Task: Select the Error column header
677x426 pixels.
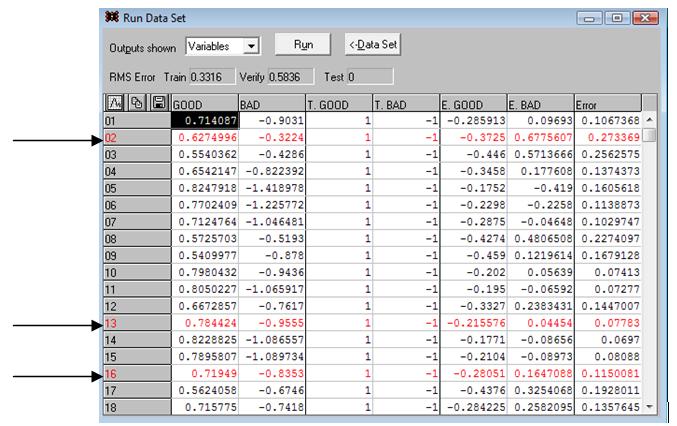Action: click(608, 104)
